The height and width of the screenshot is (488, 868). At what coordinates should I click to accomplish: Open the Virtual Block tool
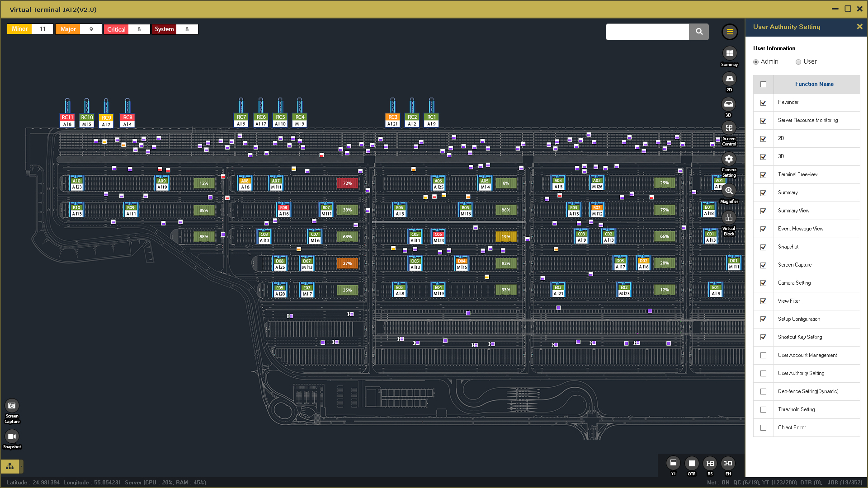coord(729,218)
